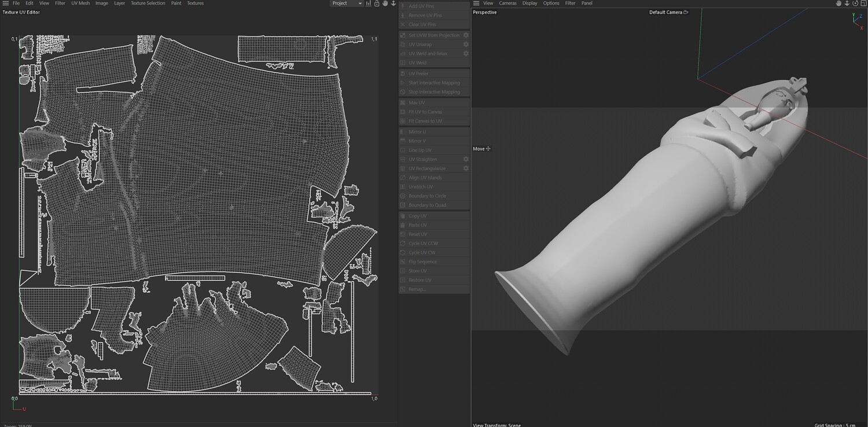Click Start Interactive Mapping

pos(434,83)
